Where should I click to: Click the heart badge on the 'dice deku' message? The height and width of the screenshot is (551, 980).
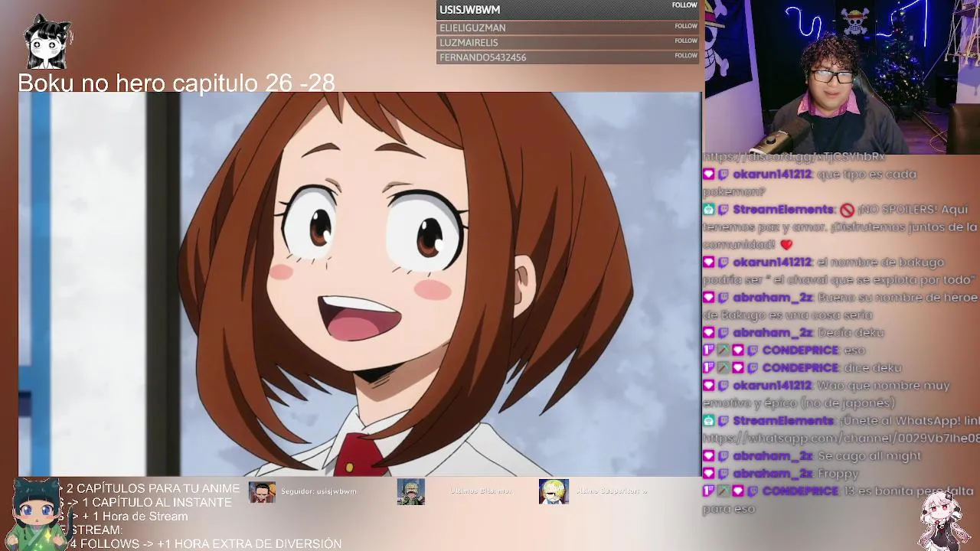[x=737, y=368]
